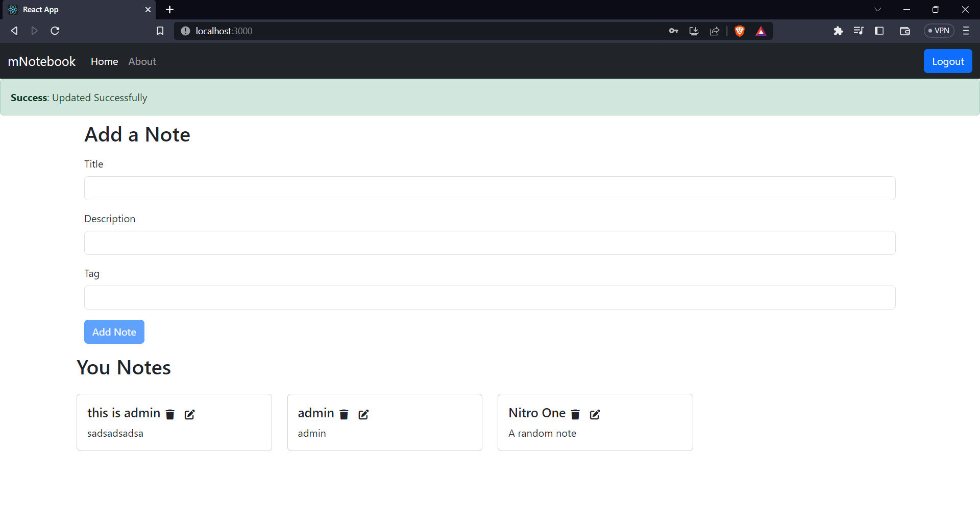980x521 pixels.
Task: Submit with the Add Note button
Action: click(x=114, y=331)
